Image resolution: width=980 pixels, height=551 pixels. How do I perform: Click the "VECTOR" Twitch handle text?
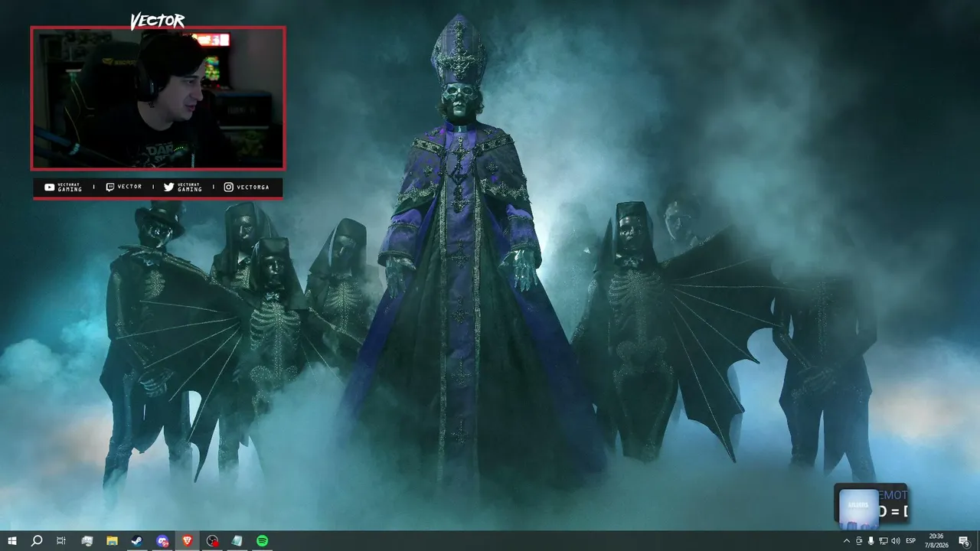130,187
